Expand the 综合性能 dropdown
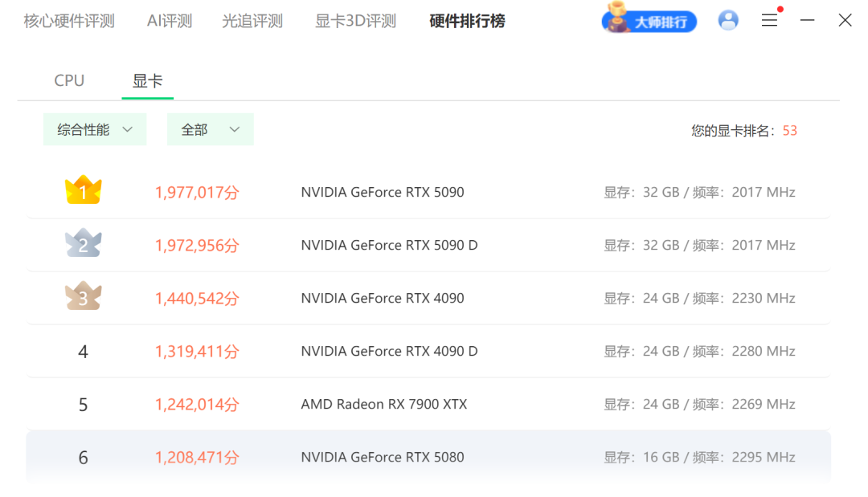The image size is (868, 497). coord(95,129)
